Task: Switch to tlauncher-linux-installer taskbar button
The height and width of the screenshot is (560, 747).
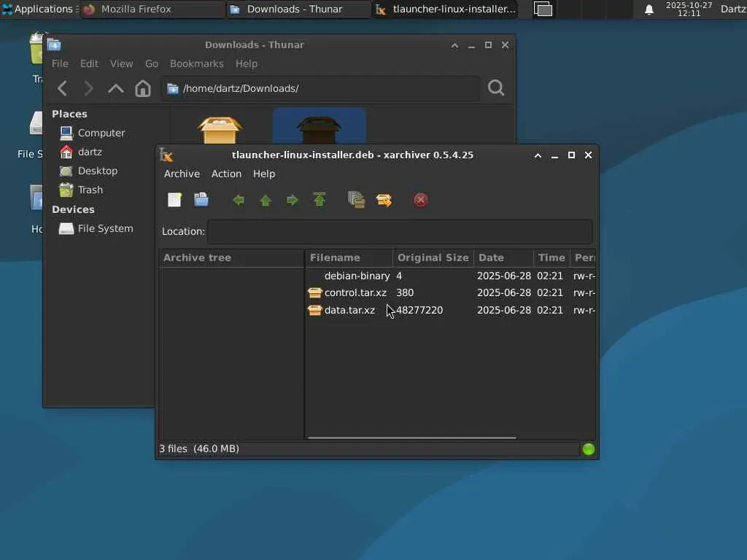Action: (446, 9)
